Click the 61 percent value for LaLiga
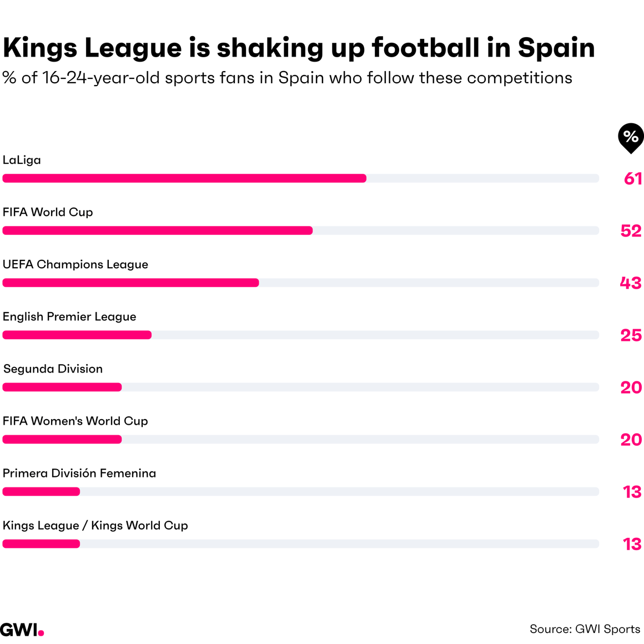This screenshot has width=644, height=644. 633,178
